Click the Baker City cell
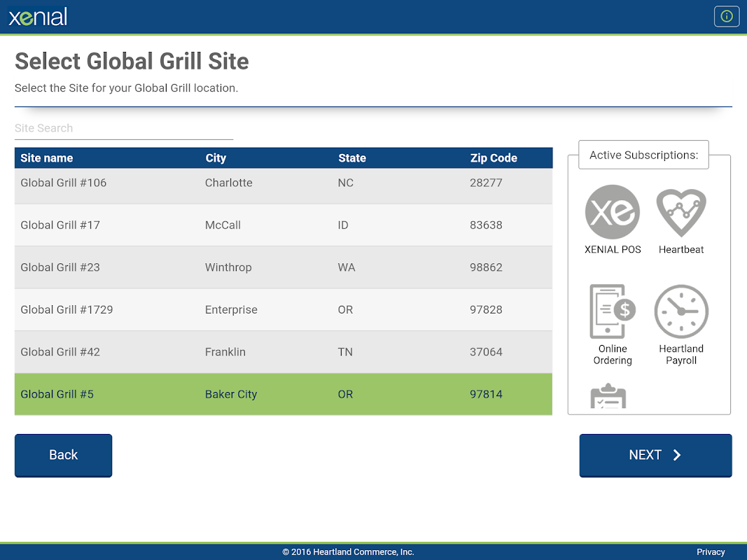Viewport: 747px width, 560px height. point(231,395)
